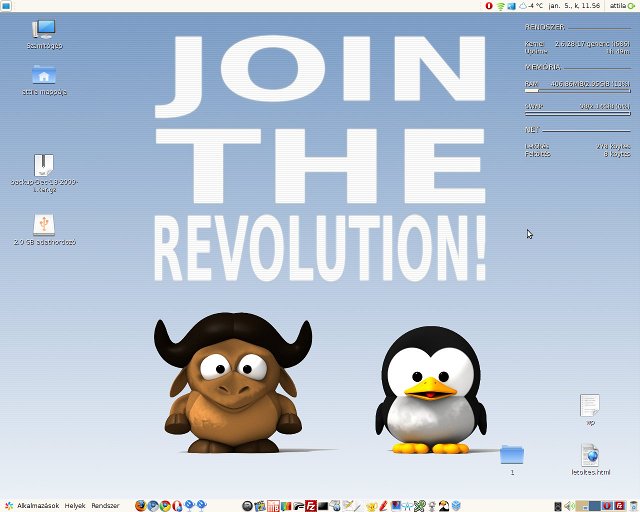
Task: Click the blue Dropbox-style box launcher
Action: pyautogui.click(x=456, y=506)
